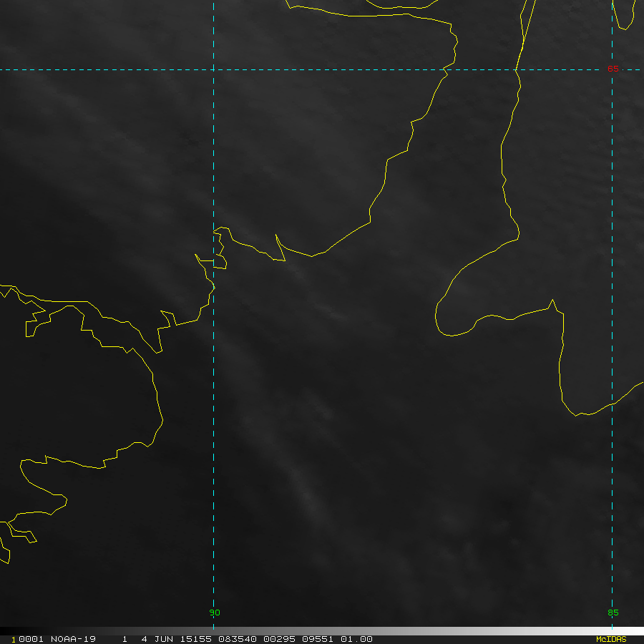
Task: Click where 65 latitude crosses 90 longitude
Action: (213, 69)
